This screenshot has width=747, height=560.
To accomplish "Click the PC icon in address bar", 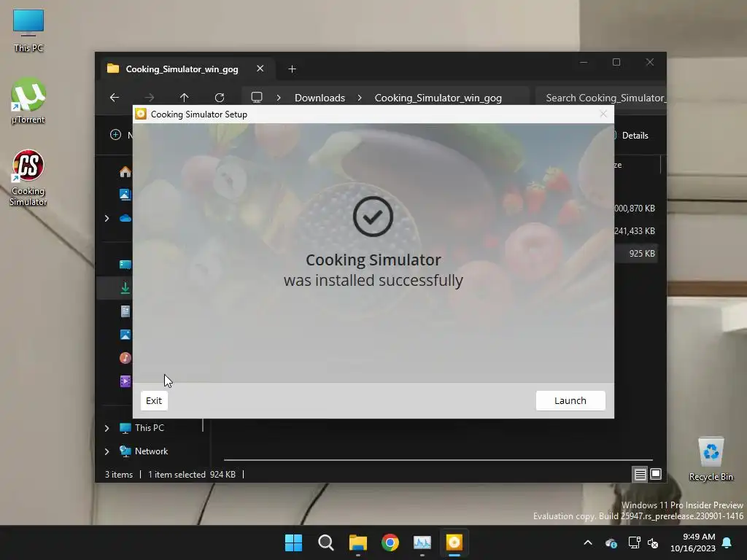I will [x=257, y=98].
